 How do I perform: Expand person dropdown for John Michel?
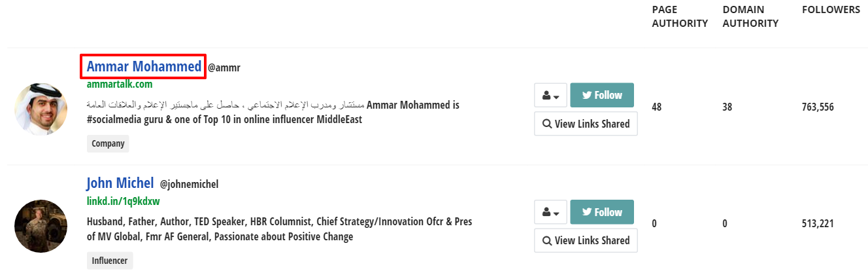(550, 212)
